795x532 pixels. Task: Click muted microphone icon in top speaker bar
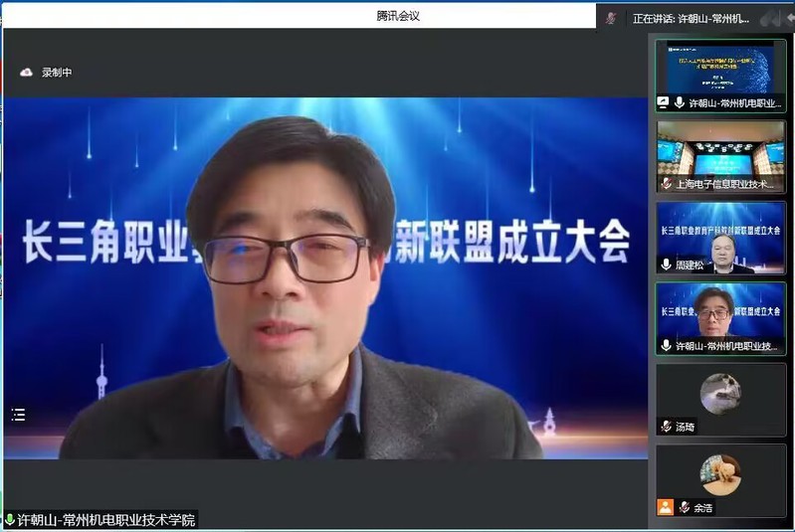click(611, 18)
